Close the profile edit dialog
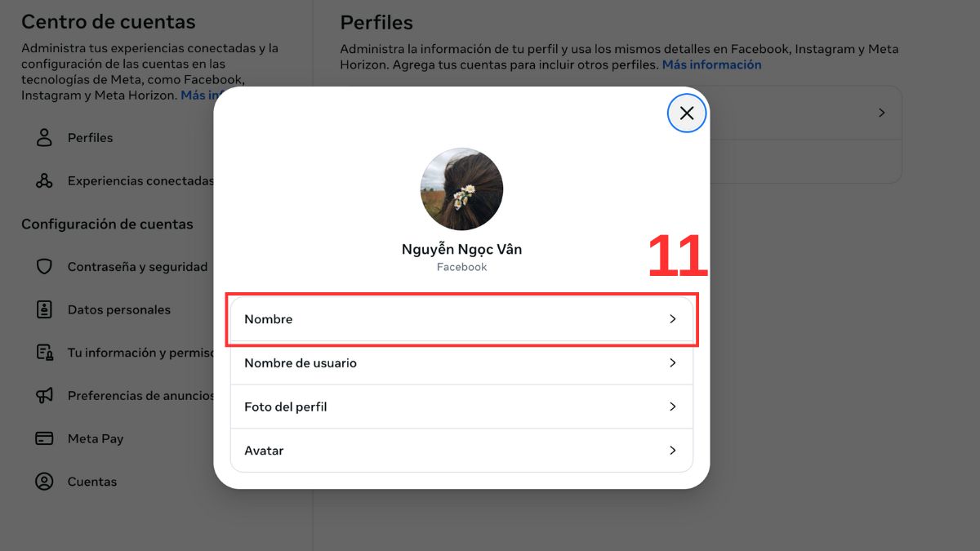 [686, 113]
